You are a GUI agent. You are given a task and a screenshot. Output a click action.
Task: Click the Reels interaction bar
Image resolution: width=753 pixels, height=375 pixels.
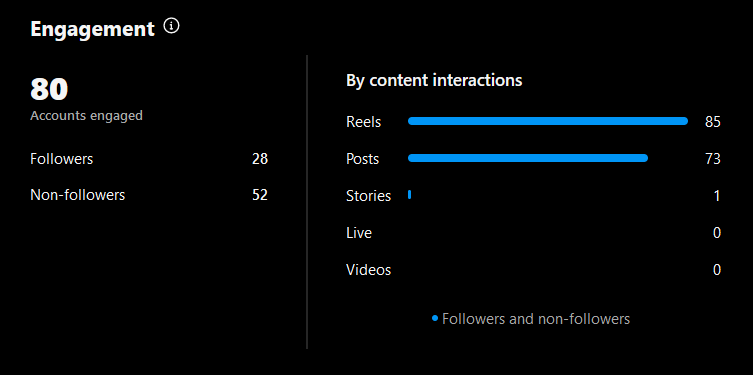point(548,121)
